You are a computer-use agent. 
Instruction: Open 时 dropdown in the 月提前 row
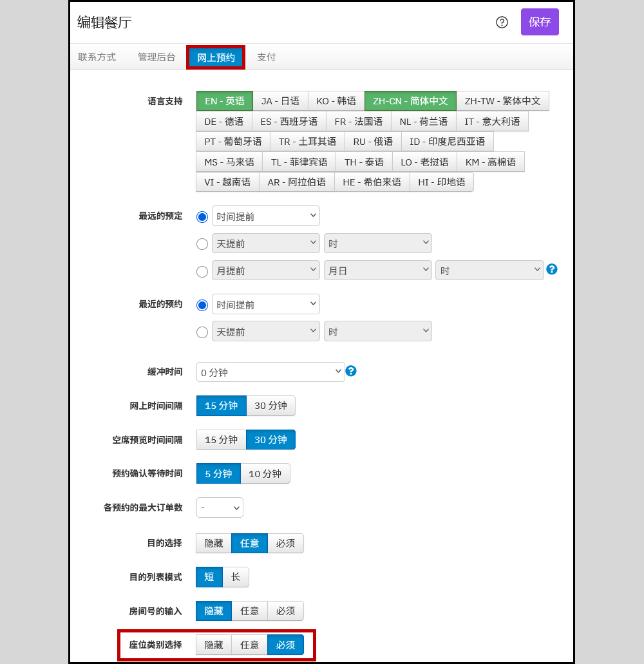click(490, 270)
